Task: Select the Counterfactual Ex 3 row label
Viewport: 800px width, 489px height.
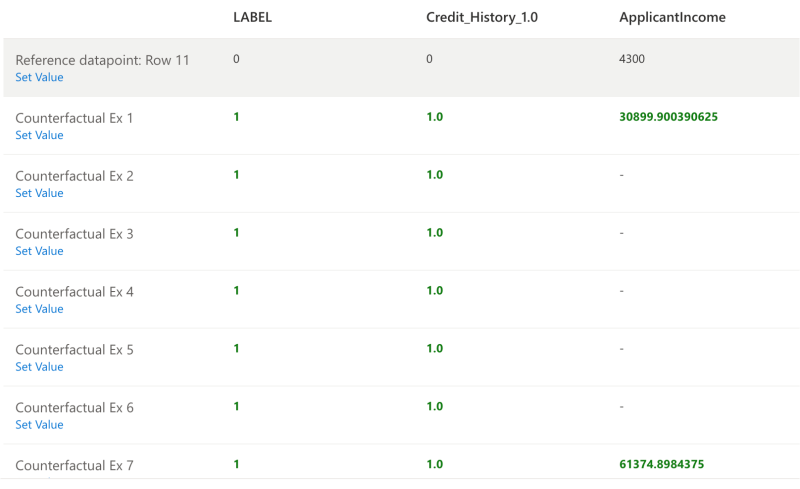Action: click(x=74, y=234)
